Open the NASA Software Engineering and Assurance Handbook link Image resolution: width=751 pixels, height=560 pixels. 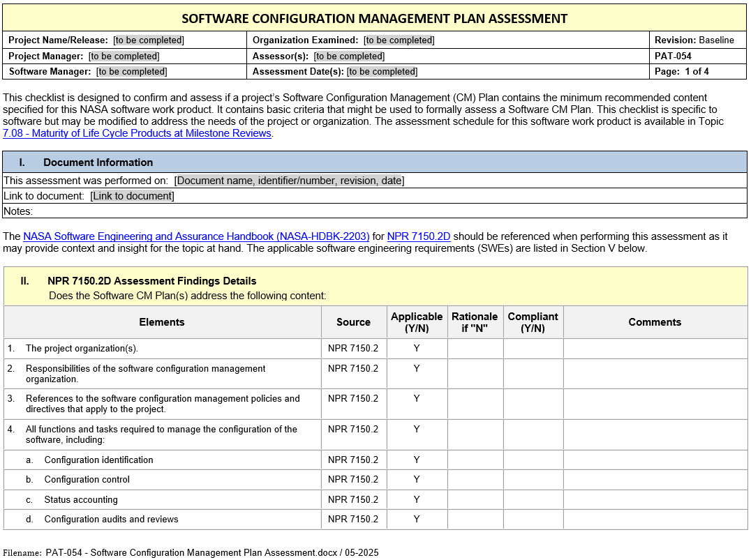[x=196, y=236]
